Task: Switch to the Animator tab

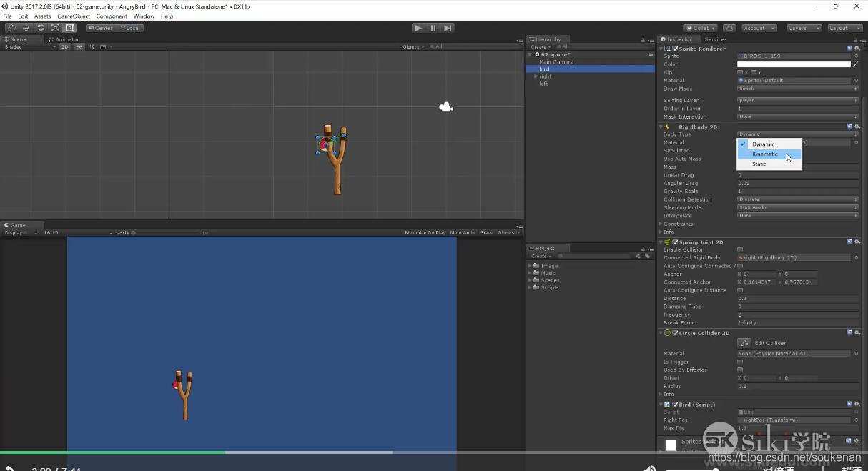Action: tap(65, 39)
